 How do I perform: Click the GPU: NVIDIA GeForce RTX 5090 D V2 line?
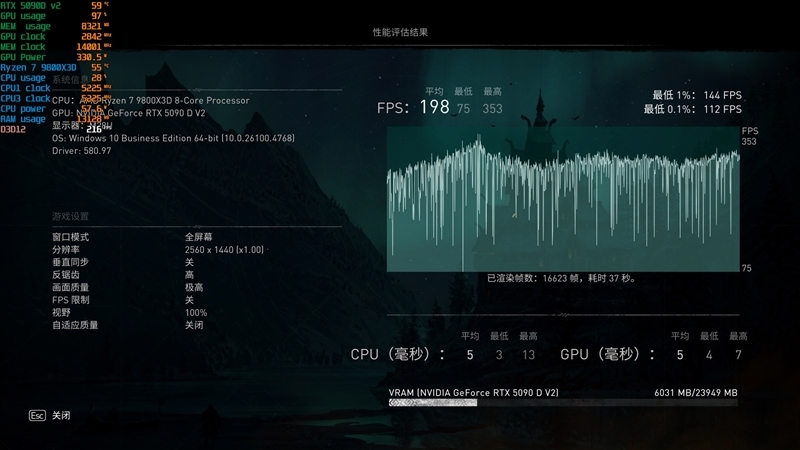[x=129, y=113]
